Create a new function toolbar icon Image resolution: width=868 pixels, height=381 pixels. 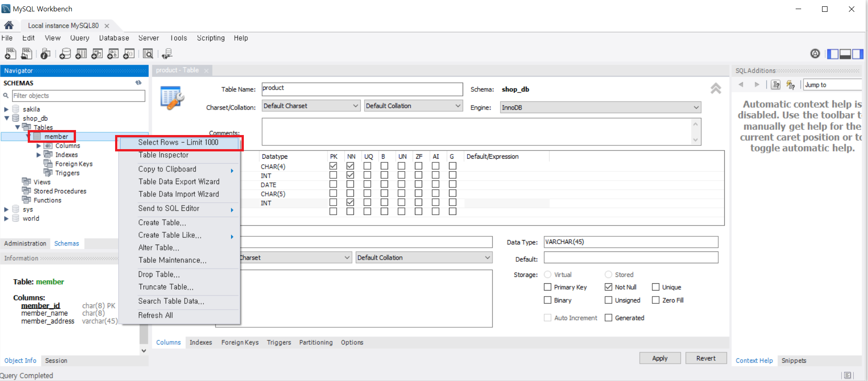click(129, 54)
